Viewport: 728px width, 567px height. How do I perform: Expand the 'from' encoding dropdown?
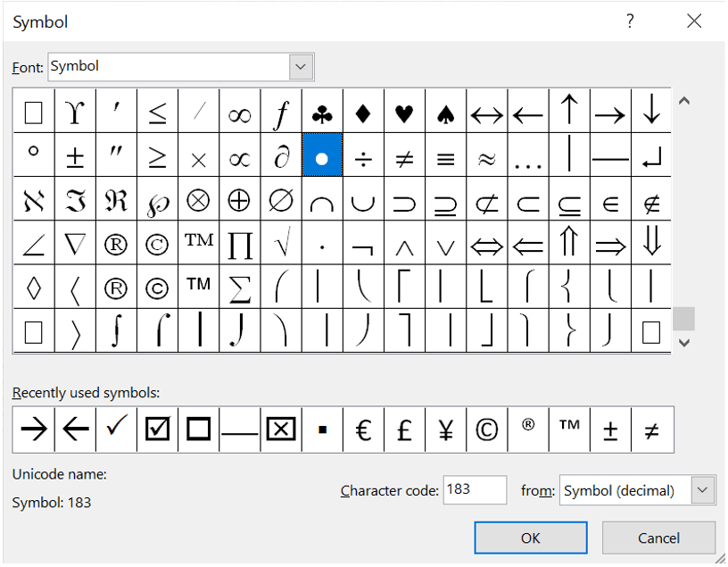(703, 490)
